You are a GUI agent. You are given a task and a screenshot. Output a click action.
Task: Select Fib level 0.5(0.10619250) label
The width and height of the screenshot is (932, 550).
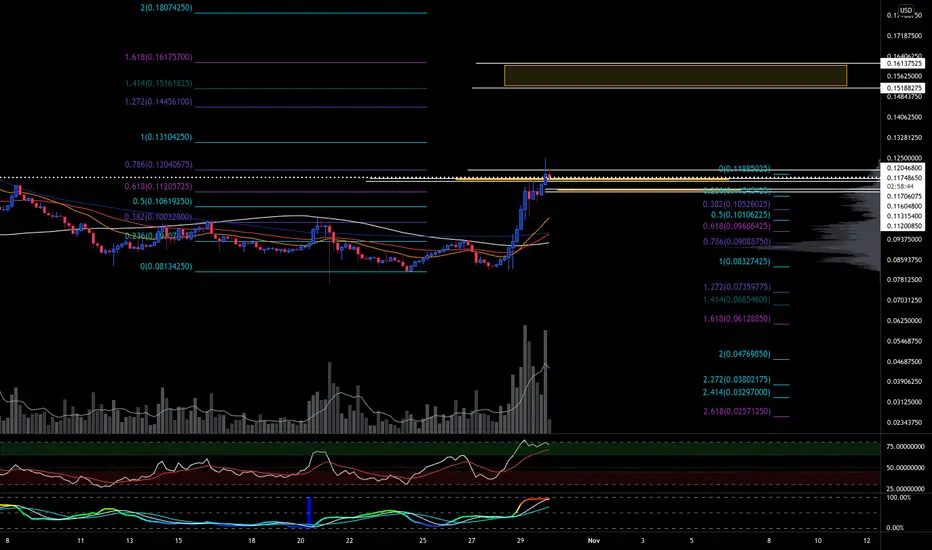point(162,202)
